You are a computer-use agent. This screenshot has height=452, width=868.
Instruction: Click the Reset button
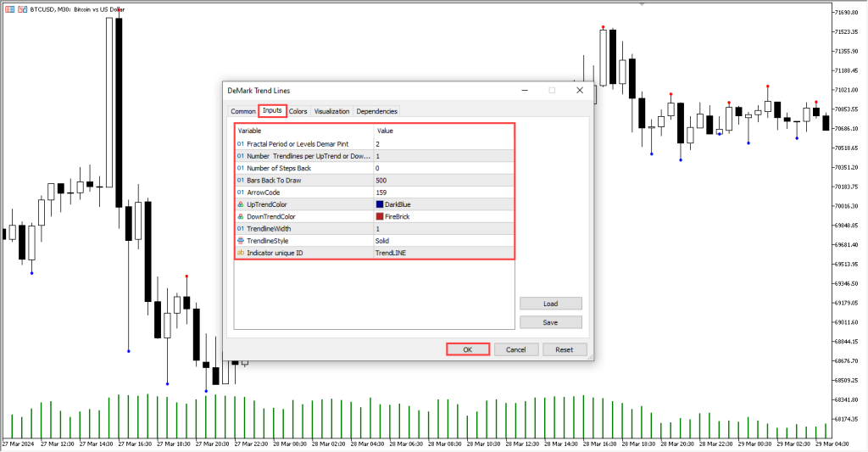[565, 349]
